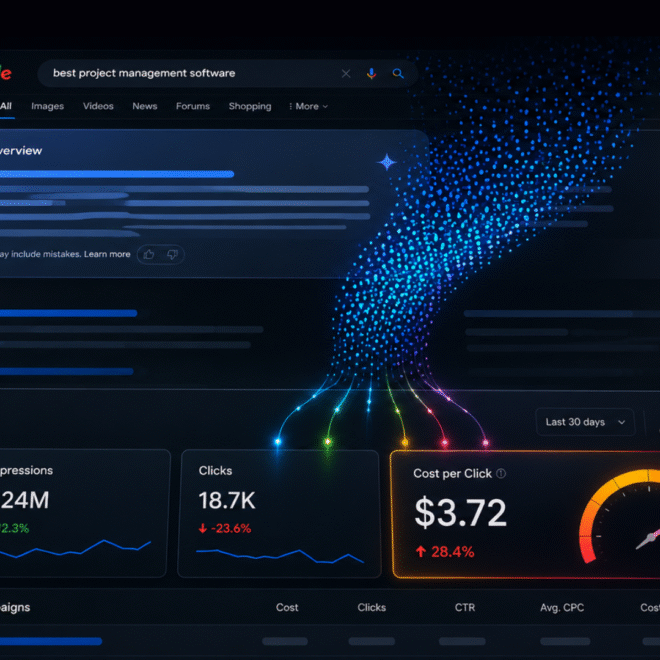The image size is (660, 660).
Task: Go to the Shopping tab
Action: click(x=250, y=106)
